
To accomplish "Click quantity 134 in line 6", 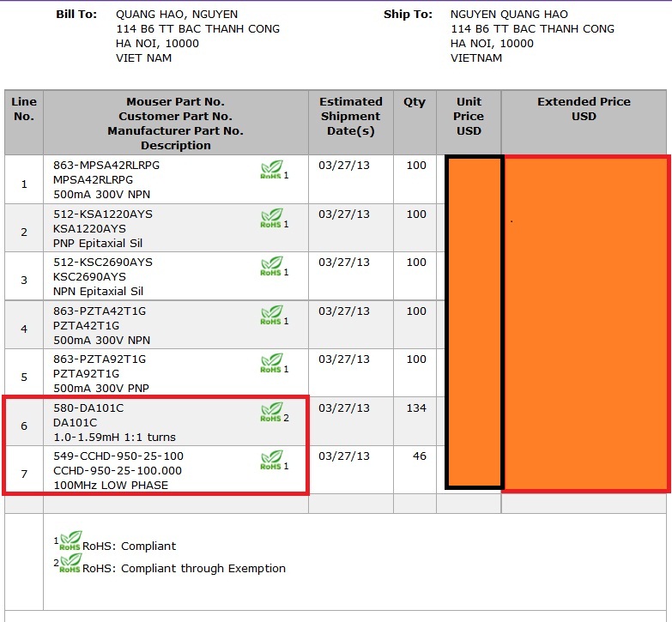I will tap(416, 408).
